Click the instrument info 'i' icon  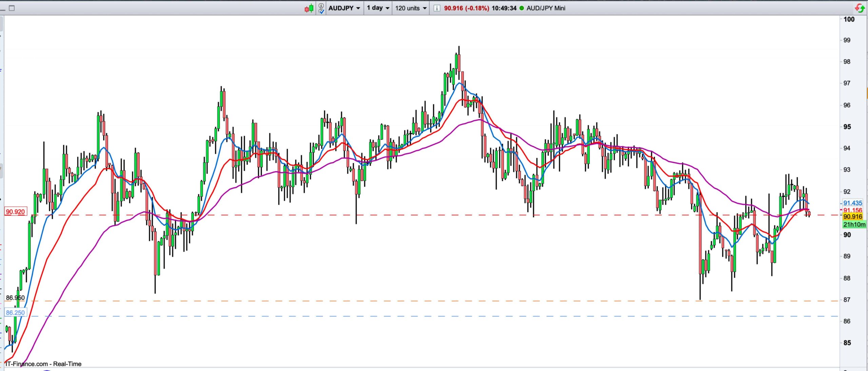(437, 8)
